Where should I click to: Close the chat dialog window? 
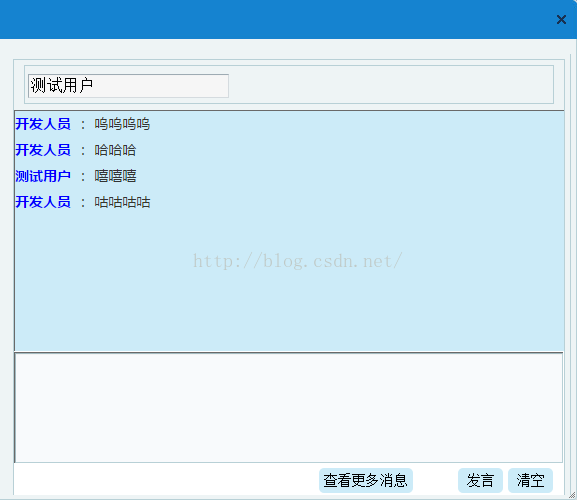561,19
